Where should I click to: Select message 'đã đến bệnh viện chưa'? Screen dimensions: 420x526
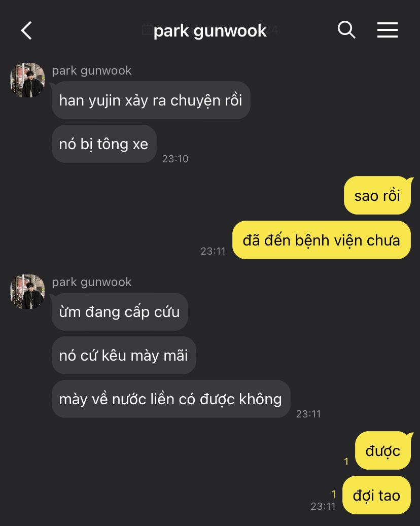(322, 240)
